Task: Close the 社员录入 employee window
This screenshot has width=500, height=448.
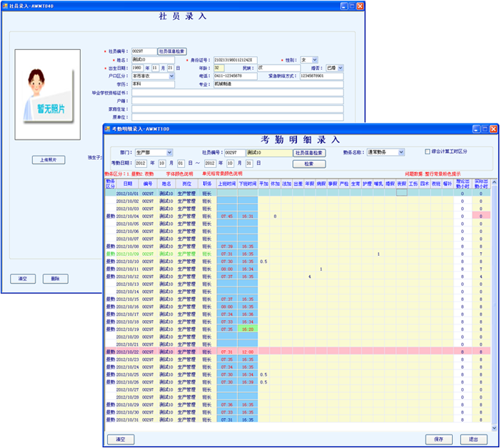Action: point(361,6)
